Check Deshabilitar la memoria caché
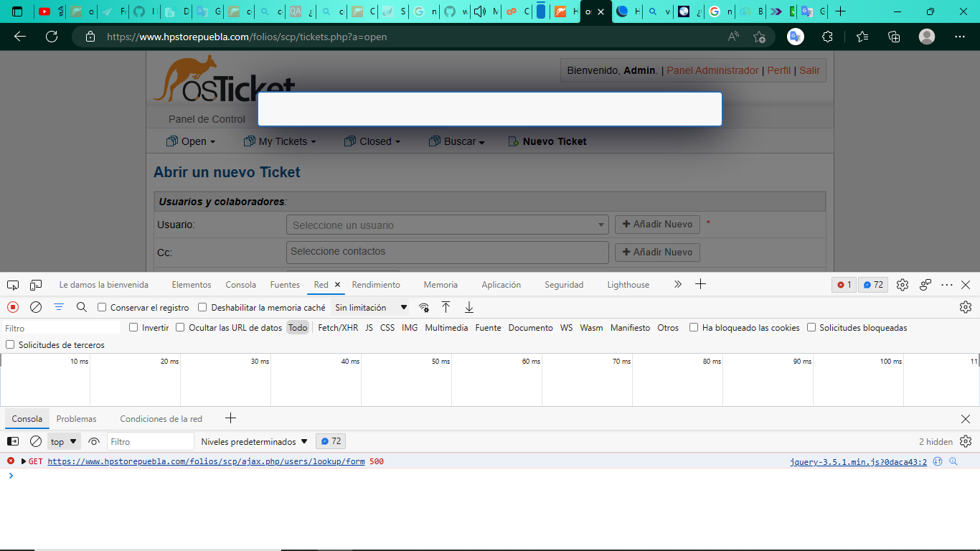This screenshot has height=551, width=980. point(203,307)
